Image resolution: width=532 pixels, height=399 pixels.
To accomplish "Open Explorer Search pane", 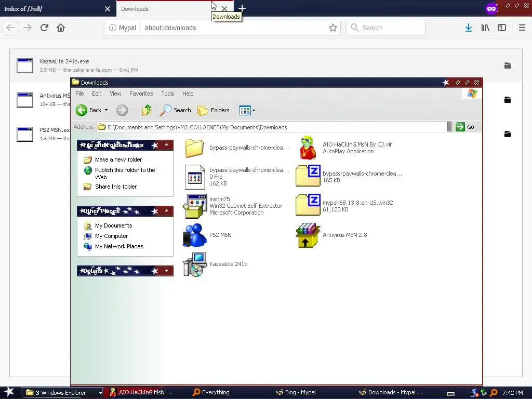I will [176, 110].
